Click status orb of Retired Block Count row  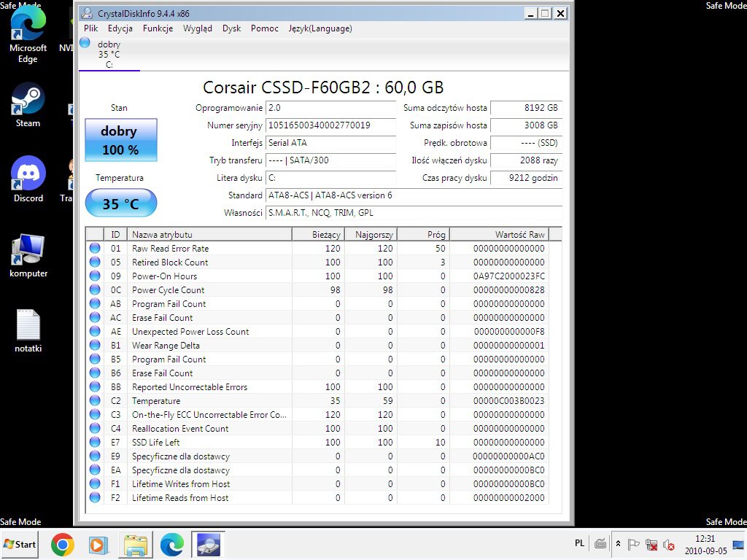tap(95, 262)
